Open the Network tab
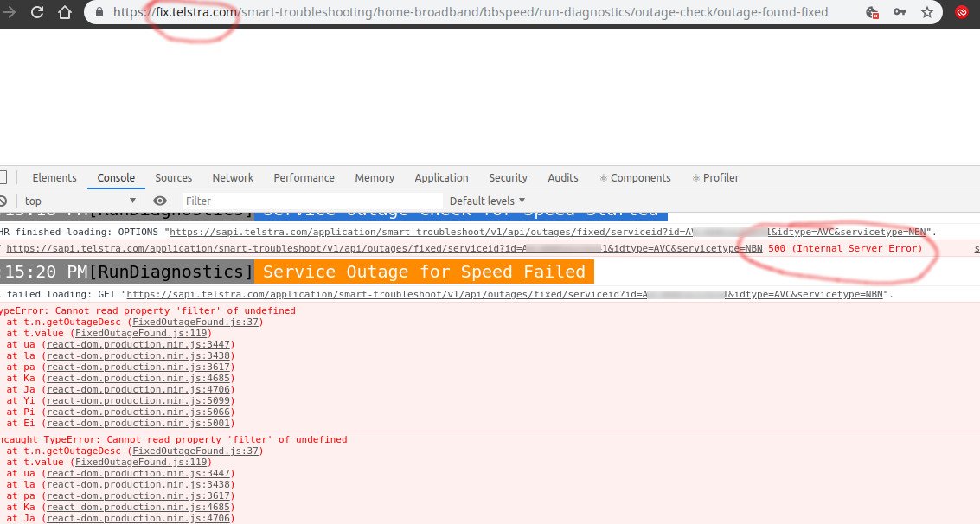This screenshot has width=980, height=524. pos(233,177)
